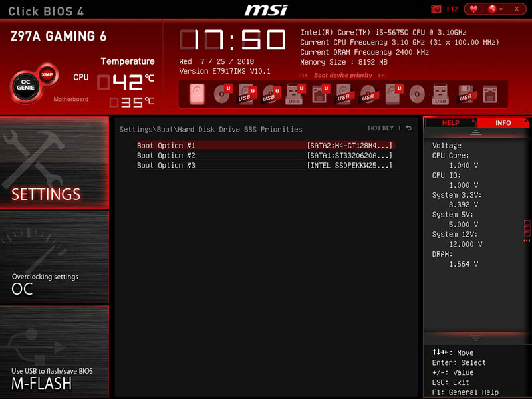Image resolution: width=532 pixels, height=399 pixels.
Task: Select the UEFI USB CD/DVD boot icon
Action: point(271,94)
